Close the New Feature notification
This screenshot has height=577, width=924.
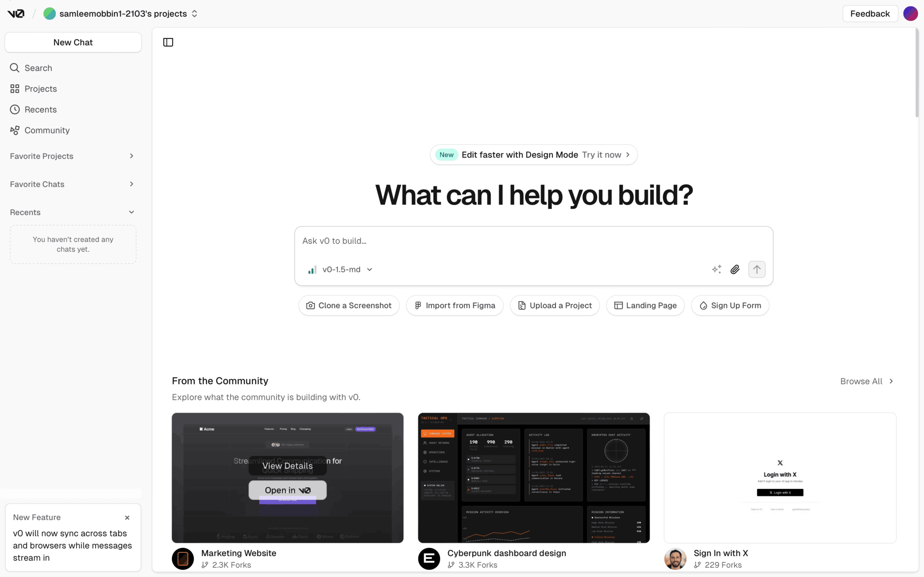pos(127,517)
